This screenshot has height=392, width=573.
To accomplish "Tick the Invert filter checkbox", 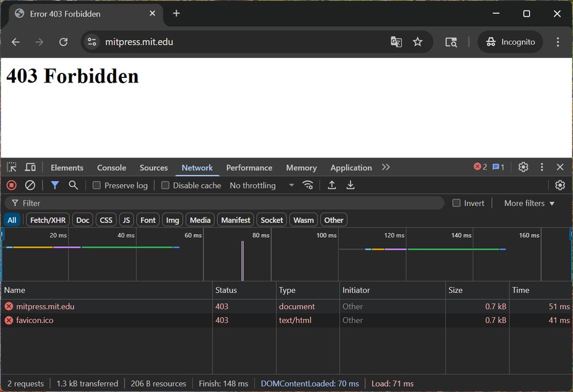I will pos(457,203).
